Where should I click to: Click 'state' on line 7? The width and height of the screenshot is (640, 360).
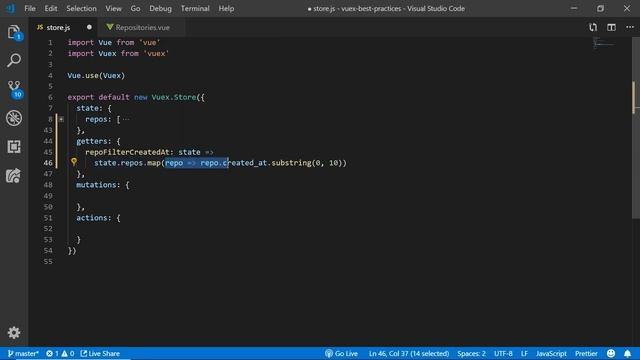point(89,108)
